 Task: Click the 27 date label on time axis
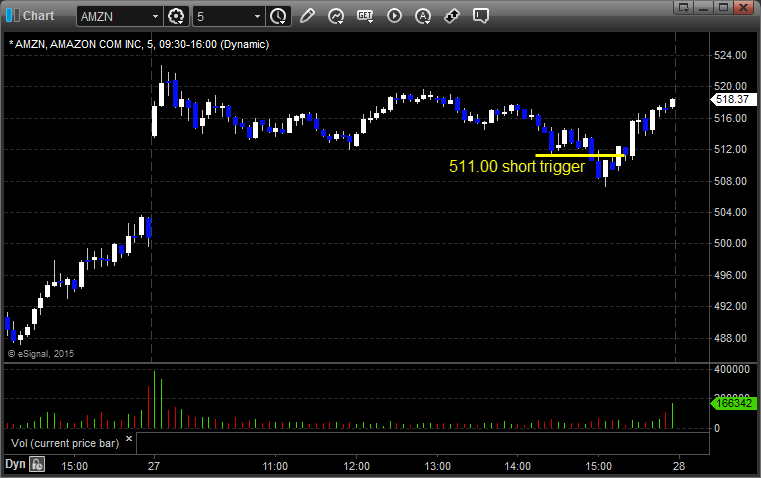(154, 466)
